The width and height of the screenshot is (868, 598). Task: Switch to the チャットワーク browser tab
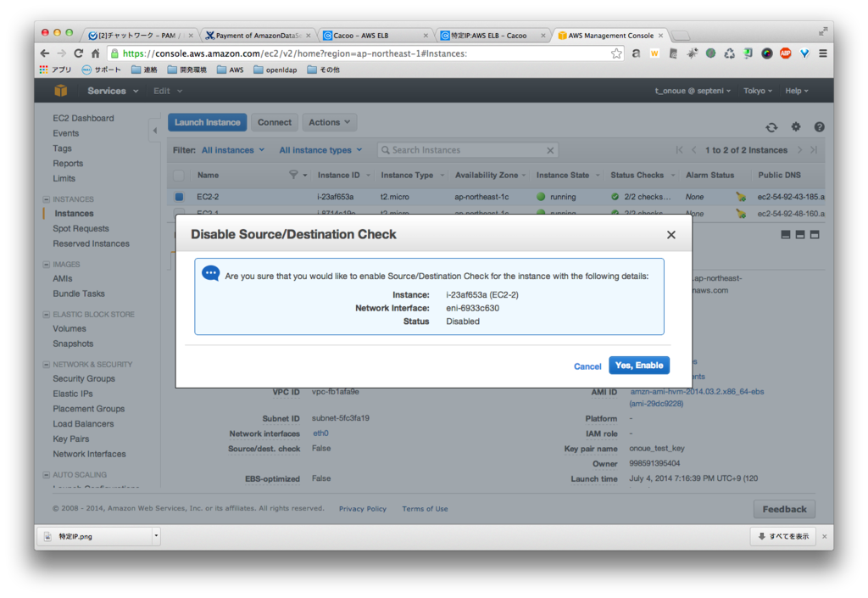coord(140,36)
